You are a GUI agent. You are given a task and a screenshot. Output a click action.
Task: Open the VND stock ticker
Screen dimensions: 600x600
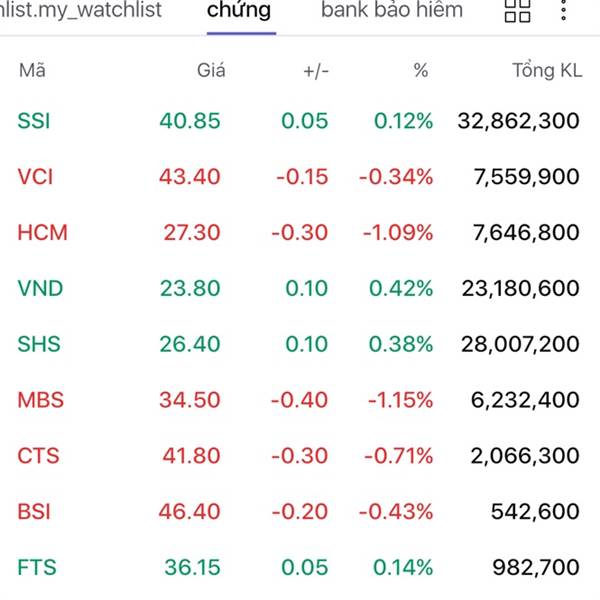point(40,289)
